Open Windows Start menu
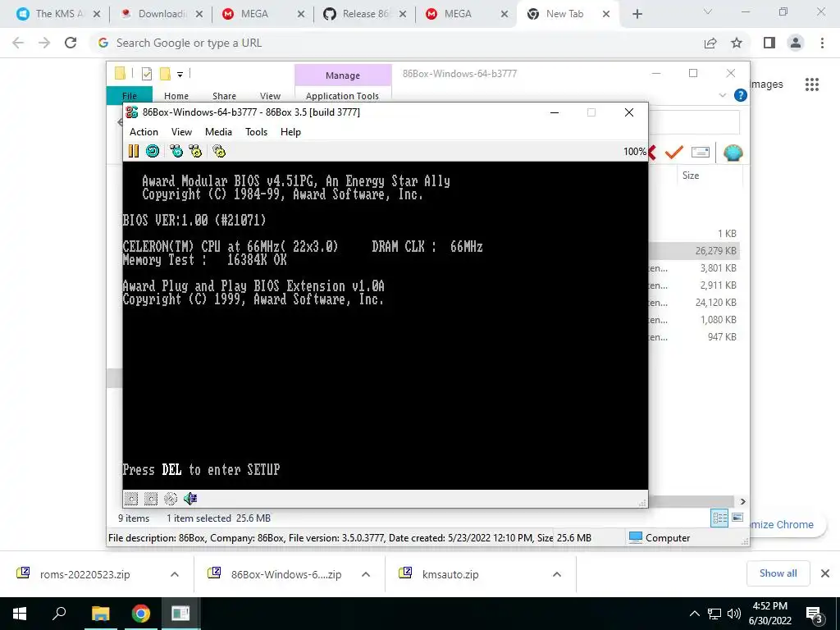840x630 pixels. pyautogui.click(x=20, y=614)
